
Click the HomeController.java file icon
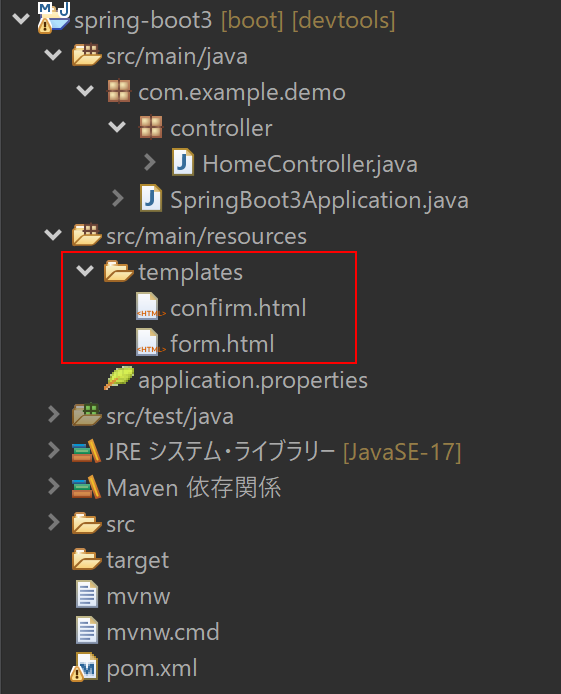[x=183, y=162]
